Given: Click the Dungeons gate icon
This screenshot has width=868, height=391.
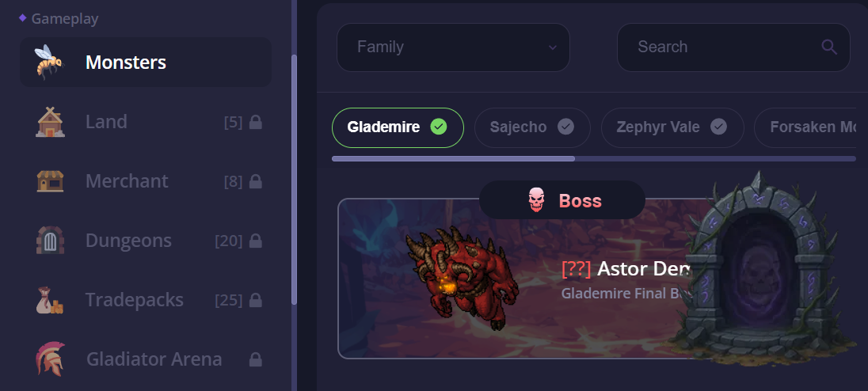Looking at the screenshot, I should 51,240.
